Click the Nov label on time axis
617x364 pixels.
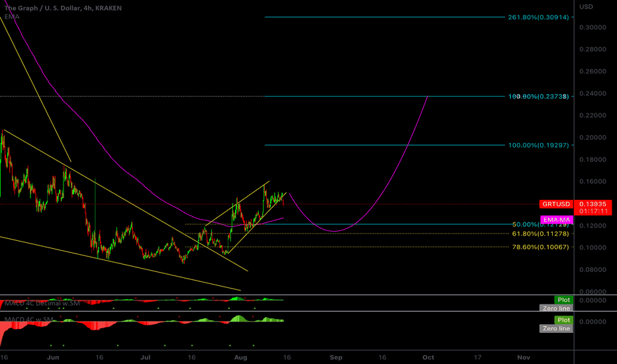pyautogui.click(x=524, y=357)
